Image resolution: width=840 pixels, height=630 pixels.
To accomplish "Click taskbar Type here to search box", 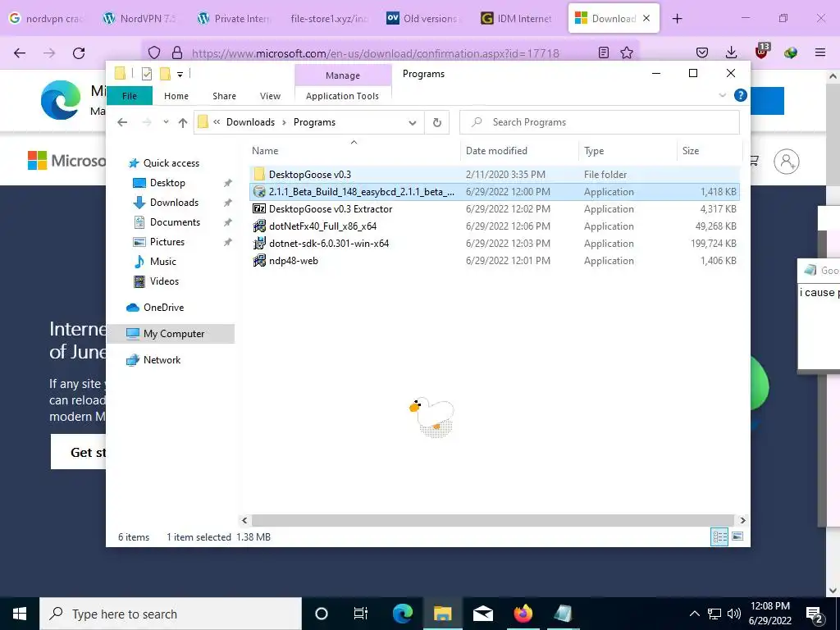I will tap(171, 614).
